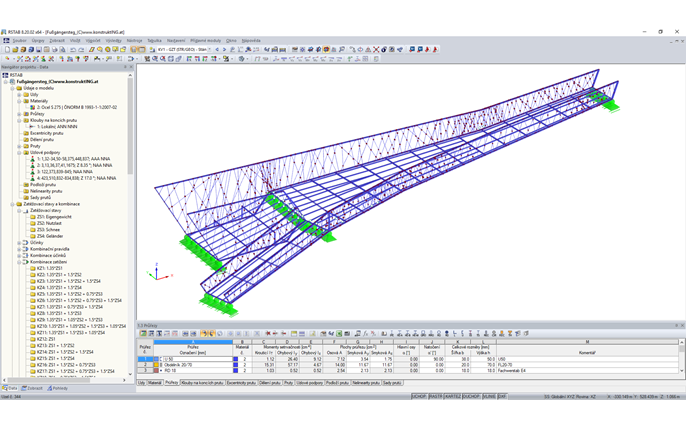Image resolution: width=686 pixels, height=429 pixels.
Task: Collapse the Údaje o modelu tree node
Action: [x=12, y=88]
